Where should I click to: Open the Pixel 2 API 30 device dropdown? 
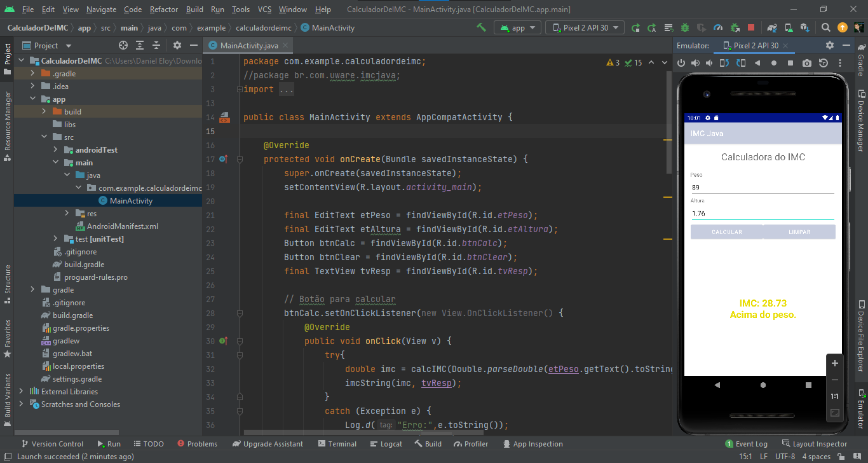[584, 27]
